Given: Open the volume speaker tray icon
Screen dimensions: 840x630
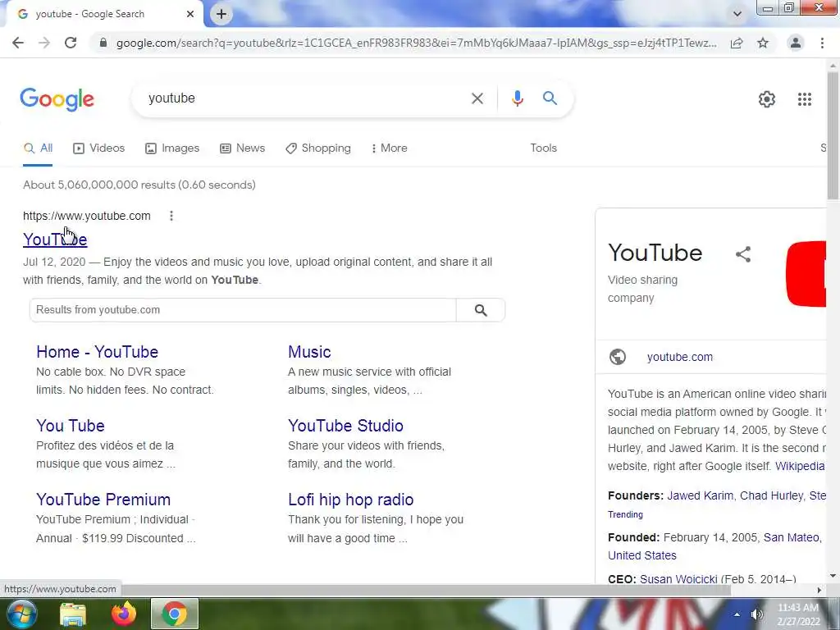Looking at the screenshot, I should coord(756,614).
